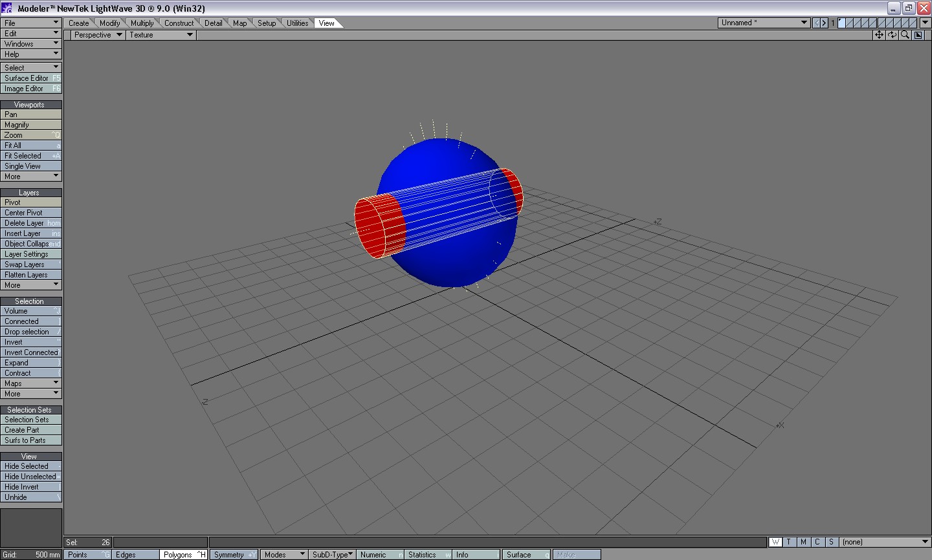Screen dimensions: 932x560
Task: Switch to the Map tab
Action: (x=239, y=23)
